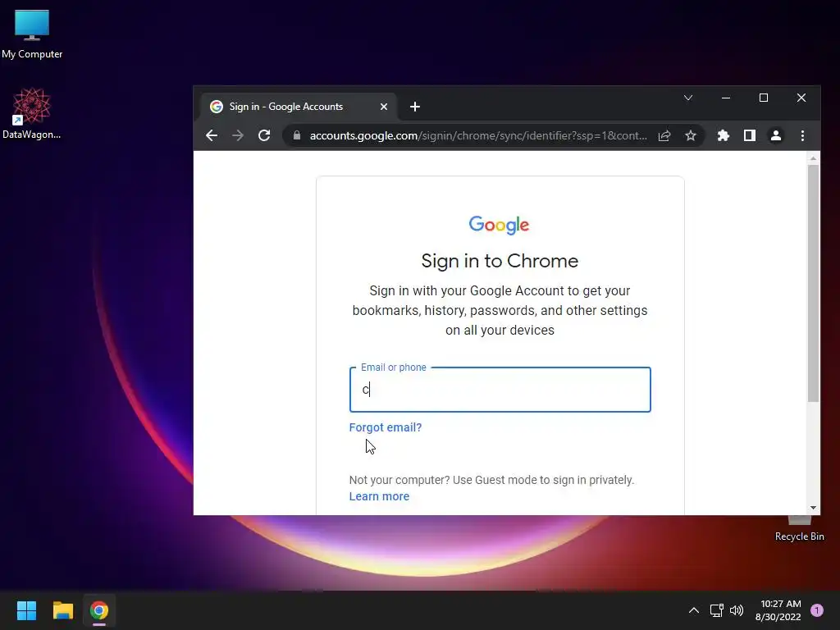Minimize the Chrome window
The image size is (840, 630).
[726, 98]
